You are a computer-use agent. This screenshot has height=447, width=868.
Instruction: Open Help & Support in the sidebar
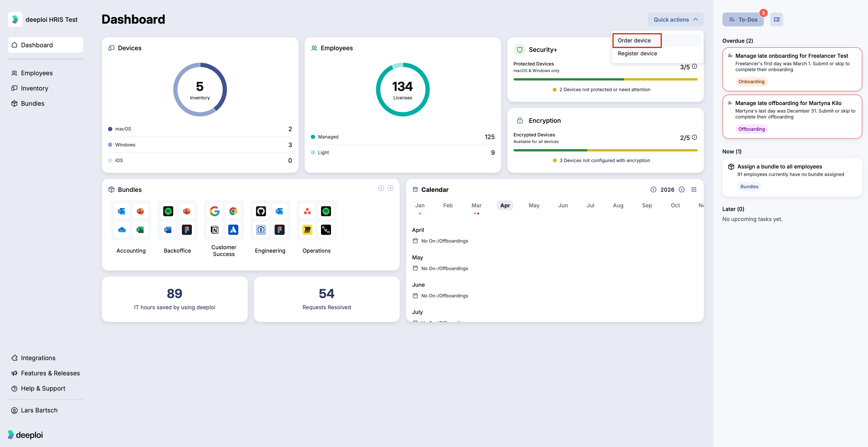[45, 388]
